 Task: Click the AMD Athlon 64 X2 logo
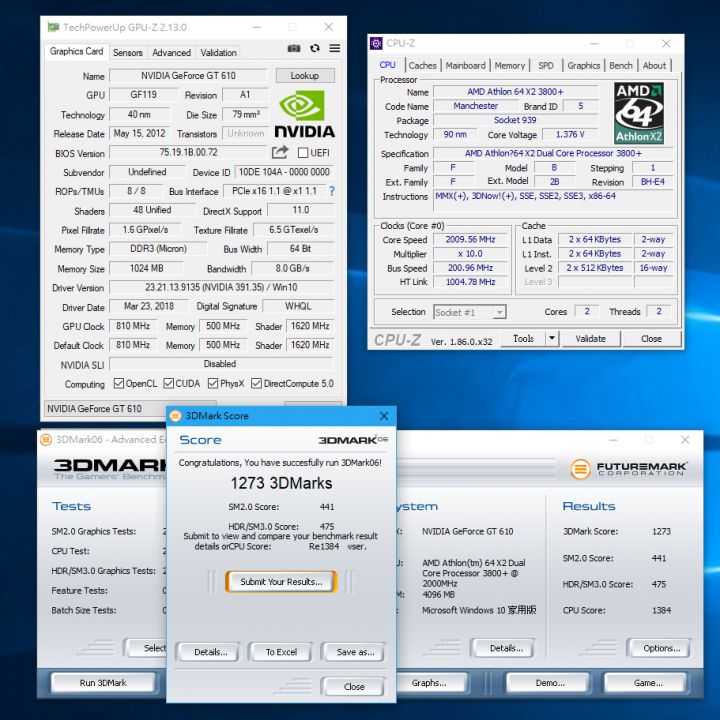(639, 113)
